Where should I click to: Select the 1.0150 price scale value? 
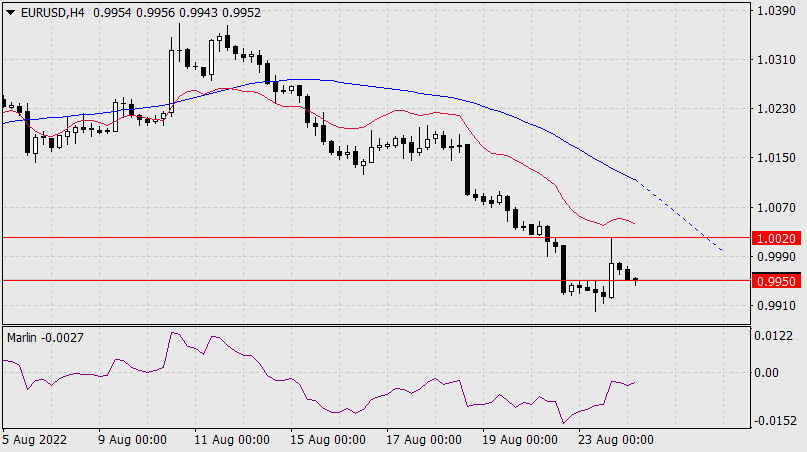coord(776,158)
